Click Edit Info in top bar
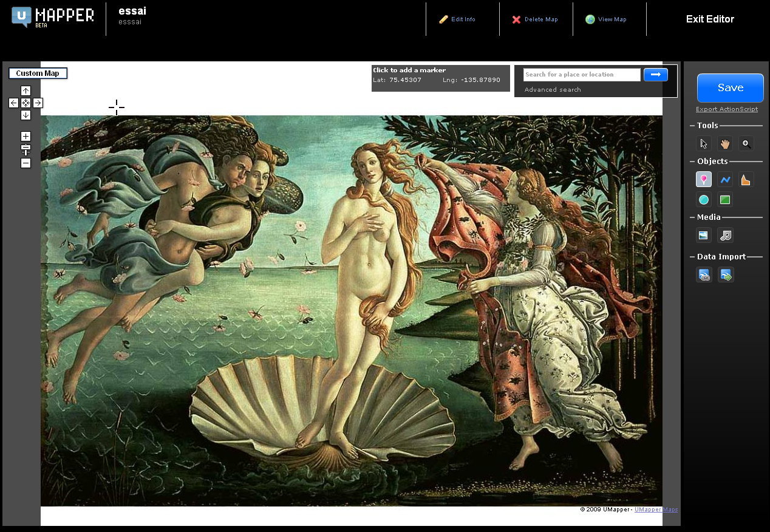 457,19
